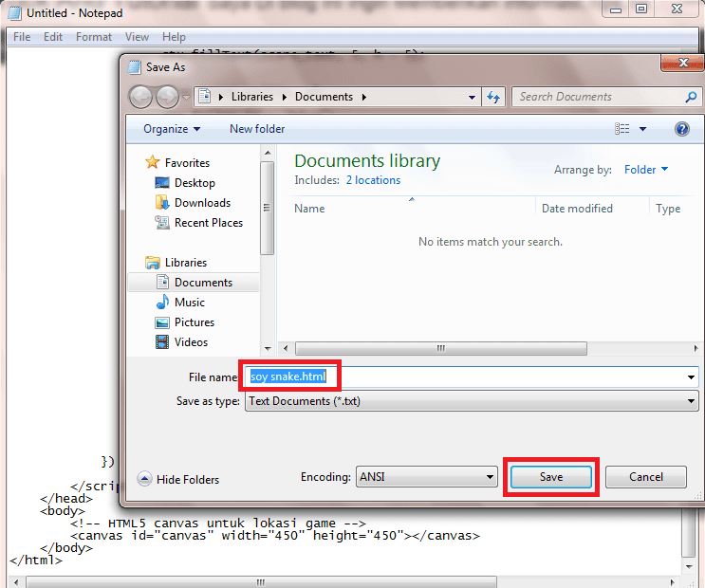This screenshot has height=588, width=705.
Task: Click the Pictures library icon
Action: click(x=162, y=322)
